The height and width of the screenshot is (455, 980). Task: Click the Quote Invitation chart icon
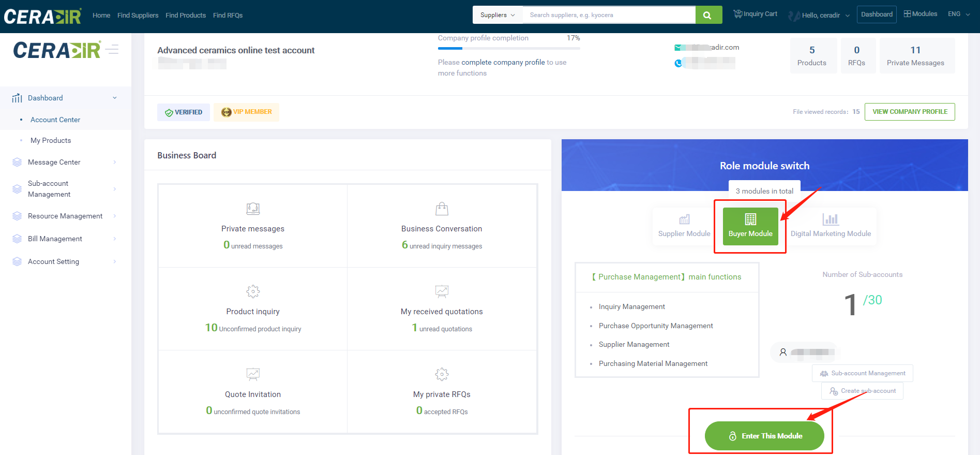click(x=253, y=374)
